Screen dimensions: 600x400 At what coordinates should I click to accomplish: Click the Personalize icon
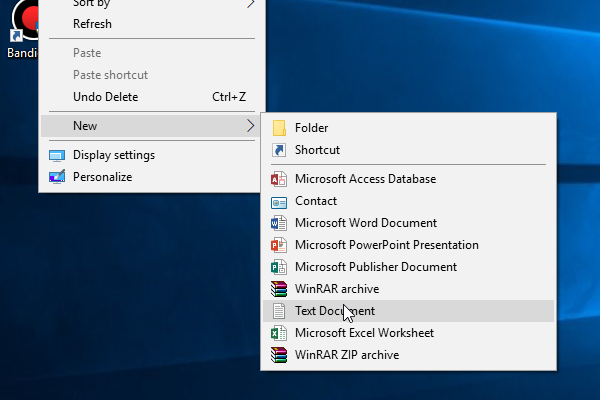tap(57, 177)
